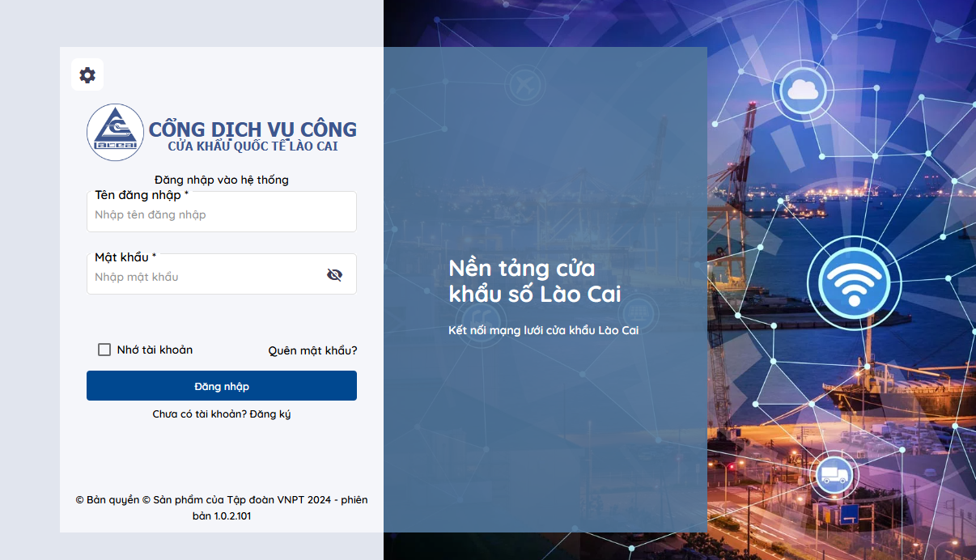Viewport: 976px width, 560px height.
Task: Click the Nền tảng cửa khẩu số heading
Action: pyautogui.click(x=534, y=281)
